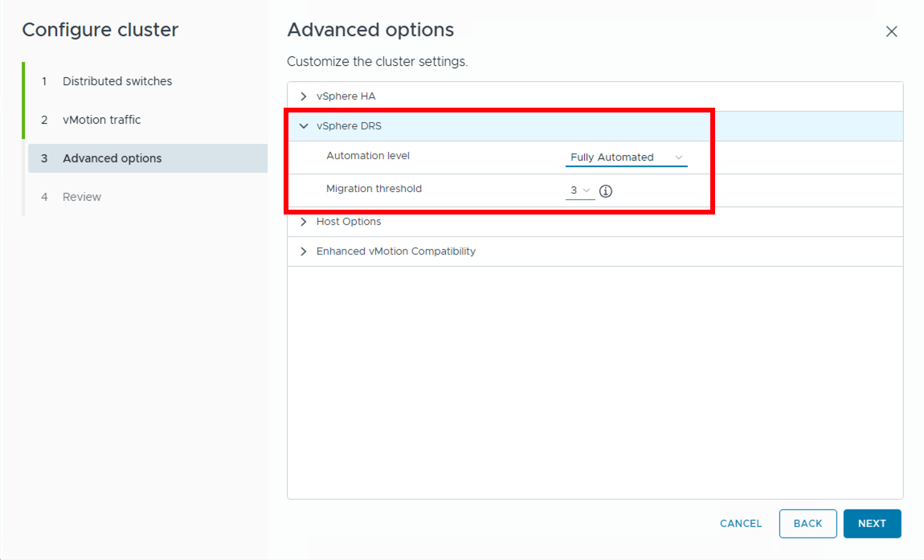The height and width of the screenshot is (560, 924).
Task: Expand Enhanced vMotion Compatibility section
Action: click(304, 251)
